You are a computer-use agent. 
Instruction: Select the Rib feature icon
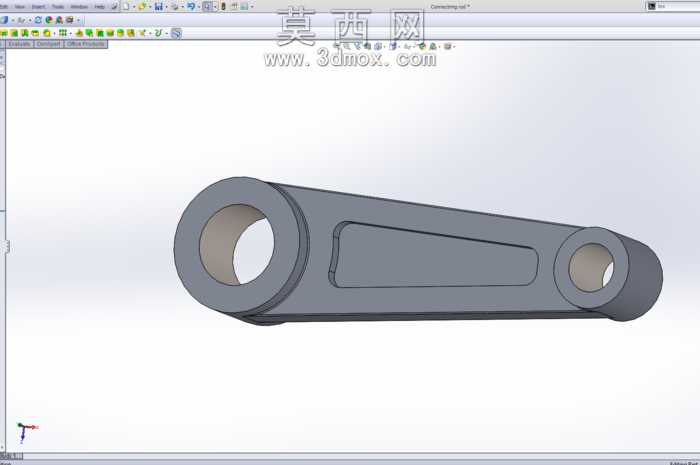point(79,33)
